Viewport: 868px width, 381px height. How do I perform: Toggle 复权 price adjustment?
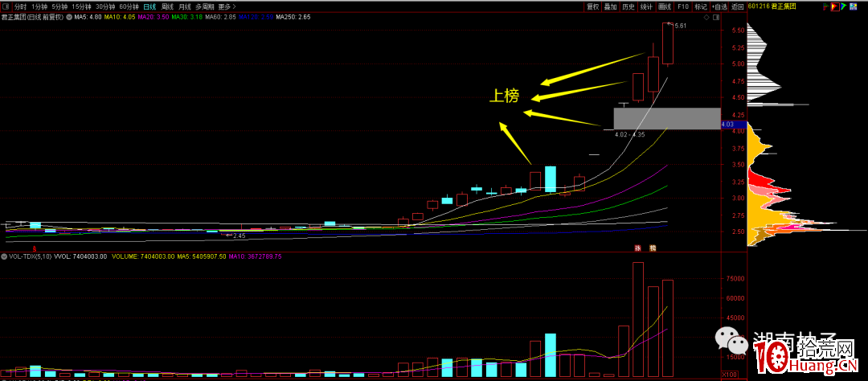click(x=593, y=6)
